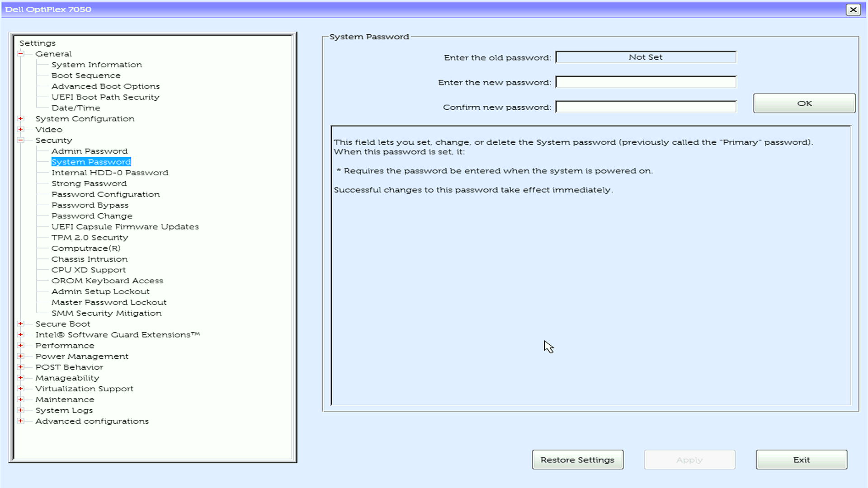This screenshot has height=488, width=868.
Task: Confirm password change with OK
Action: tap(804, 103)
